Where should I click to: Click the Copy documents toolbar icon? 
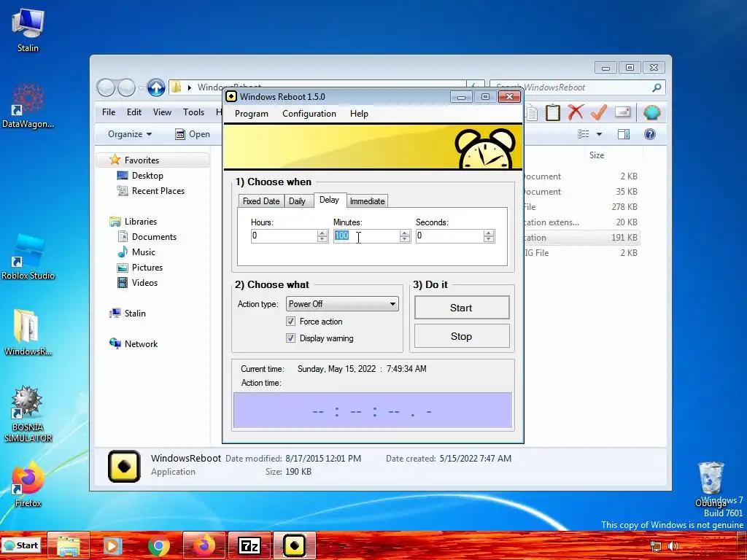pos(531,113)
